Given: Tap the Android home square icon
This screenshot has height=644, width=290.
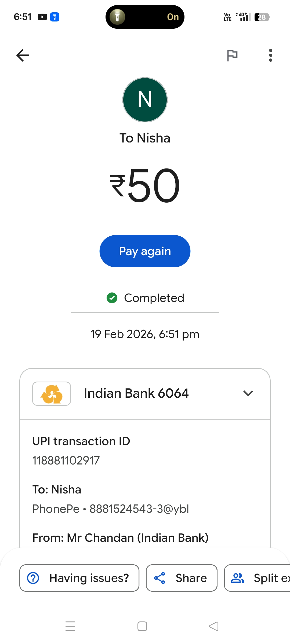Looking at the screenshot, I should (142, 626).
